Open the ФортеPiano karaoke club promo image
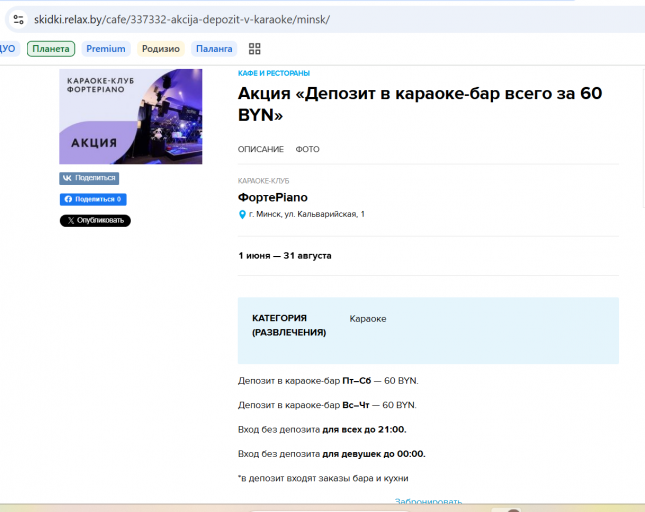645x512 pixels. 131,116
